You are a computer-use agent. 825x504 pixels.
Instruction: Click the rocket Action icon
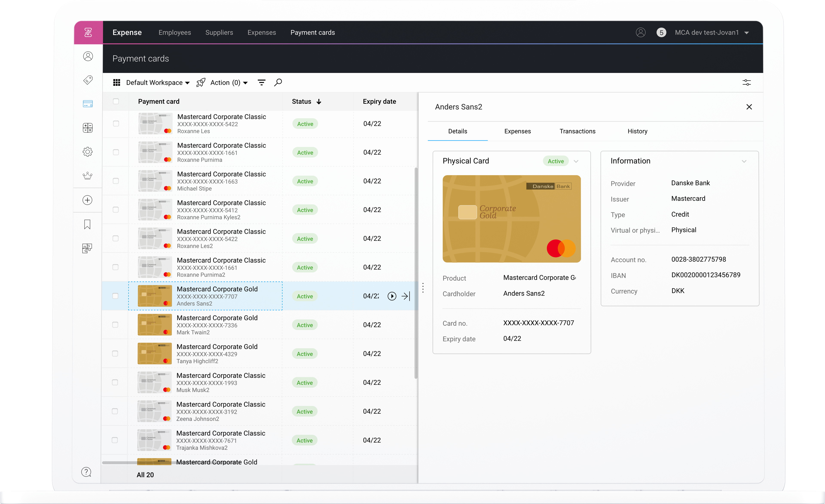pos(201,82)
